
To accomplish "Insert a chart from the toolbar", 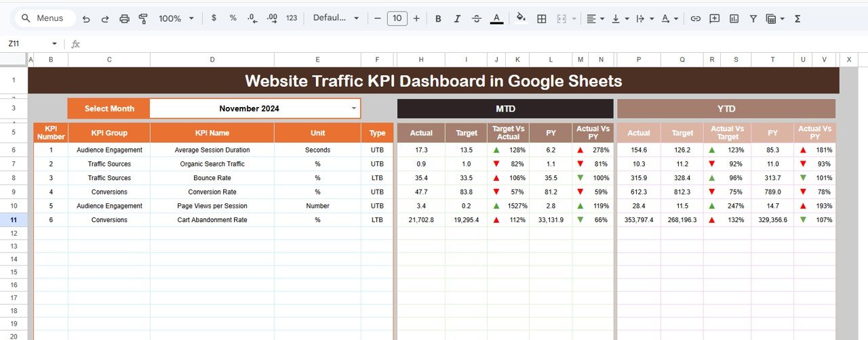I will (x=734, y=19).
